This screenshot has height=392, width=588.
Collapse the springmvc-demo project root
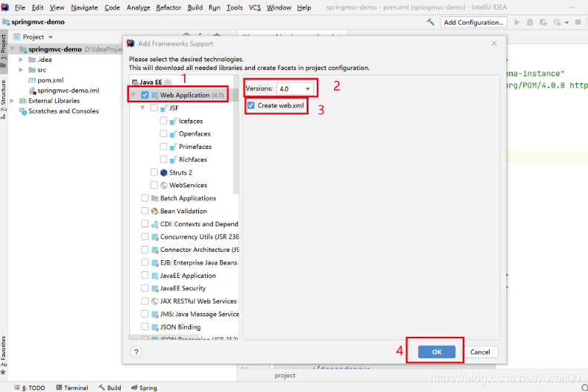click(12, 49)
